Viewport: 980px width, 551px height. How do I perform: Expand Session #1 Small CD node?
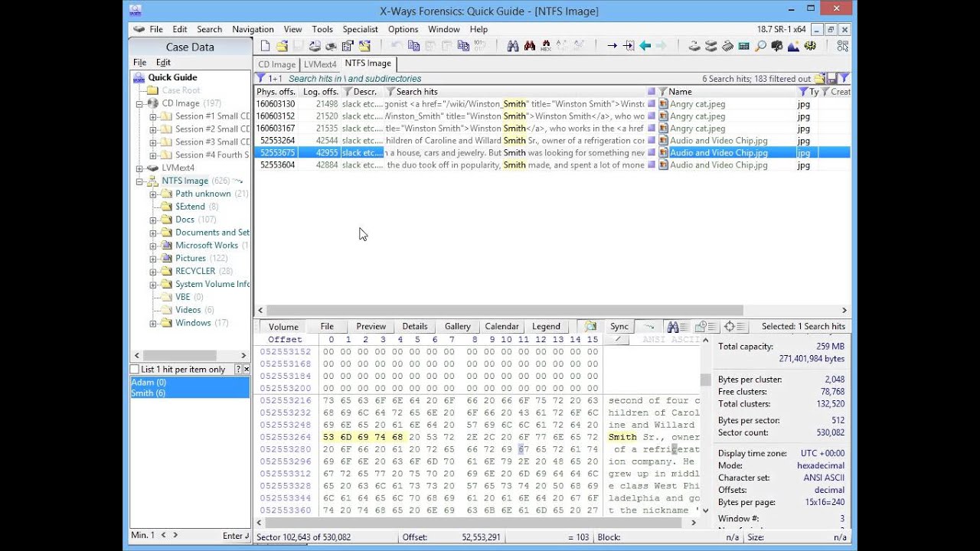[153, 117]
